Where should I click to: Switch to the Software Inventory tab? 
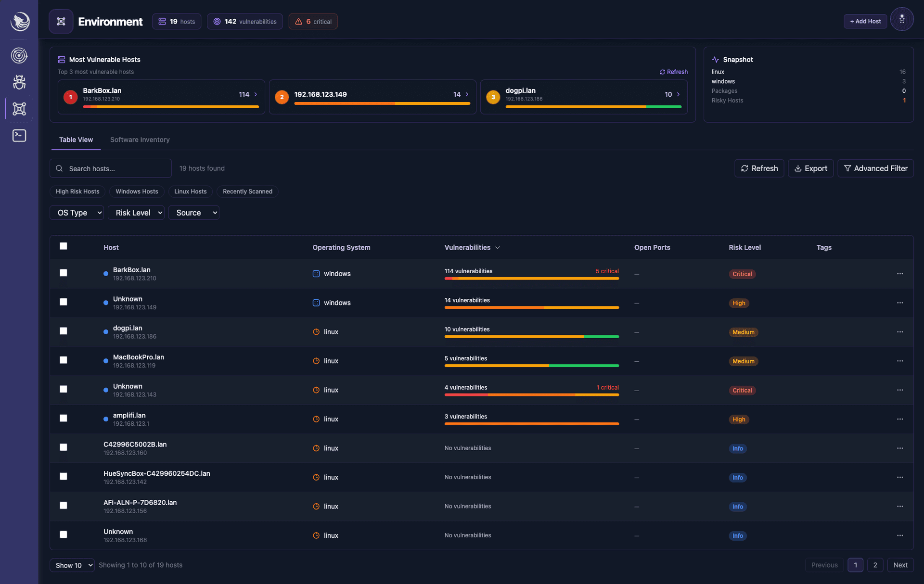pyautogui.click(x=140, y=140)
